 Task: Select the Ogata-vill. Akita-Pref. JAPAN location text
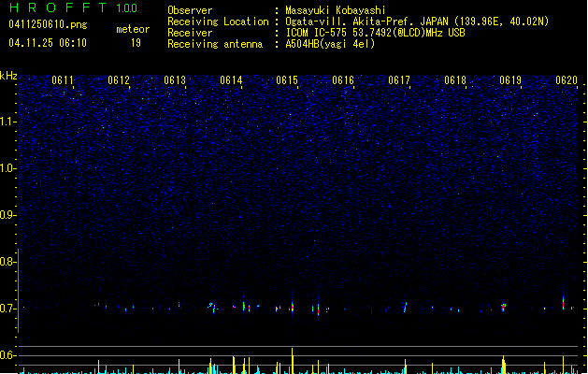417,22
